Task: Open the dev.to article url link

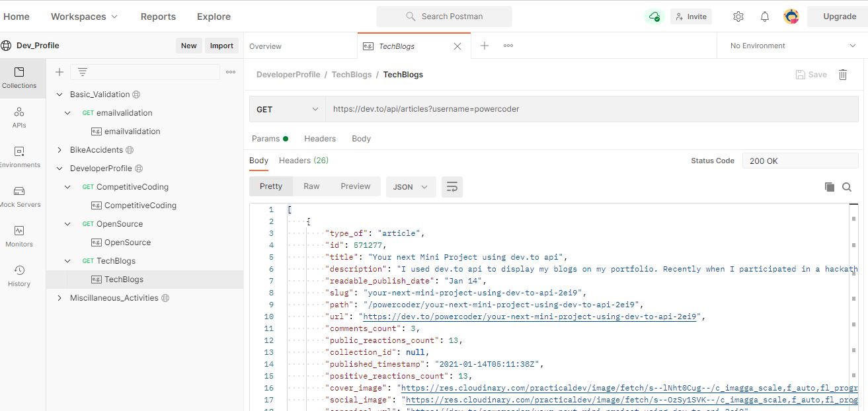Action: pyautogui.click(x=530, y=317)
